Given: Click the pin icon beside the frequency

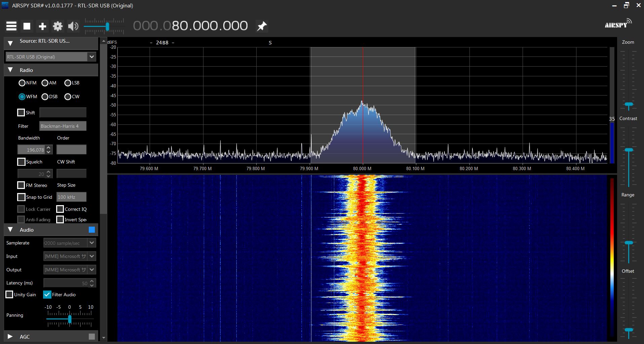Looking at the screenshot, I should tap(262, 26).
